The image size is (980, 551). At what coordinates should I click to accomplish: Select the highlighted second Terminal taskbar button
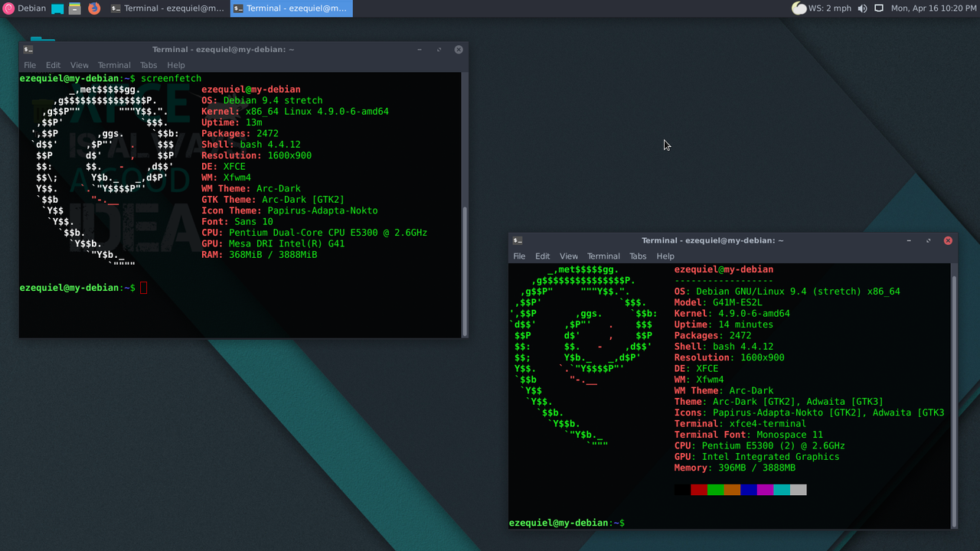290,8
